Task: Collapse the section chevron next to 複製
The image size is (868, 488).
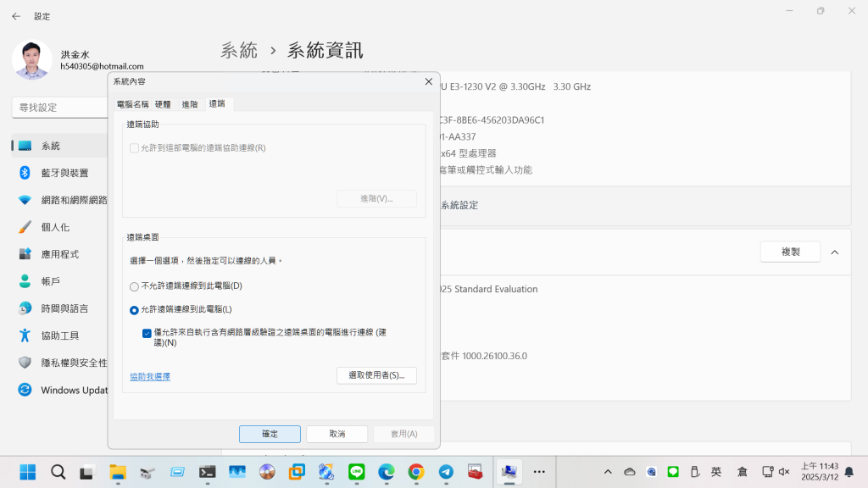Action: 835,252
